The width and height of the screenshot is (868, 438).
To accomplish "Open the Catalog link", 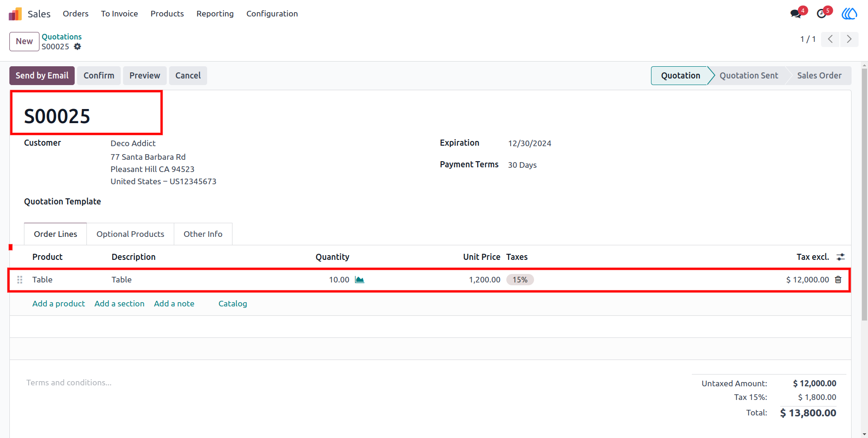I will pyautogui.click(x=232, y=304).
